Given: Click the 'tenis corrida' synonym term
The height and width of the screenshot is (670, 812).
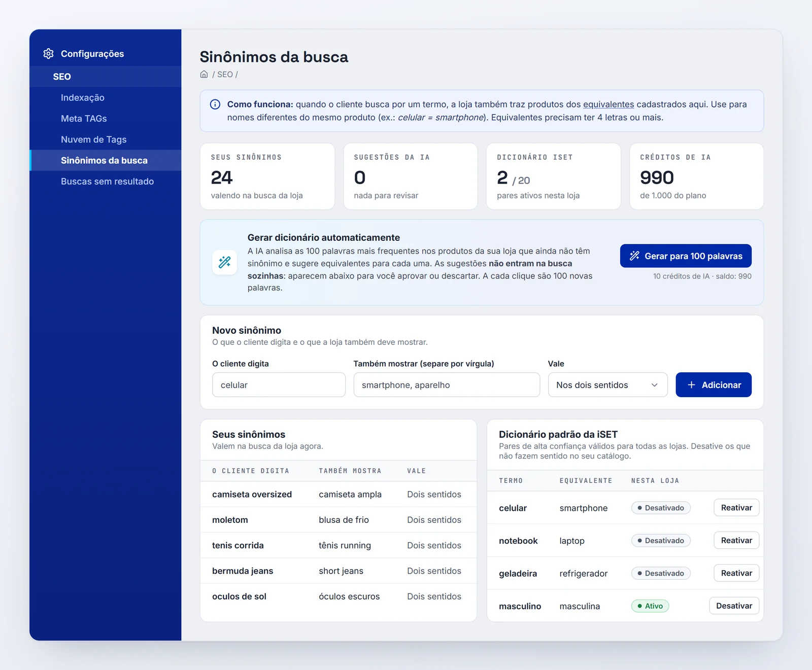Looking at the screenshot, I should [x=238, y=546].
